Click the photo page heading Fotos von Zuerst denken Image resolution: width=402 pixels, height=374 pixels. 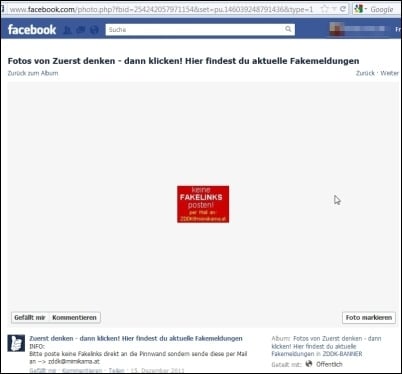(183, 61)
